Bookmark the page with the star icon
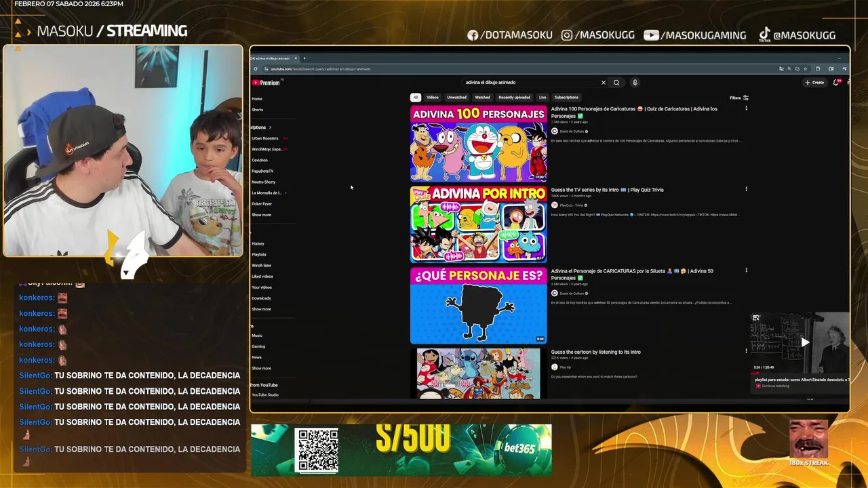Image resolution: width=868 pixels, height=488 pixels. point(805,68)
